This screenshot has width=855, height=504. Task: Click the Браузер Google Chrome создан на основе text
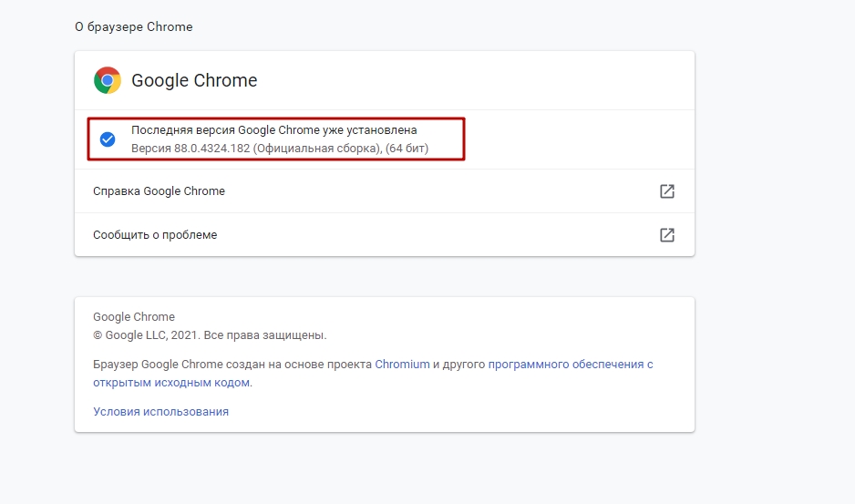(x=232, y=365)
